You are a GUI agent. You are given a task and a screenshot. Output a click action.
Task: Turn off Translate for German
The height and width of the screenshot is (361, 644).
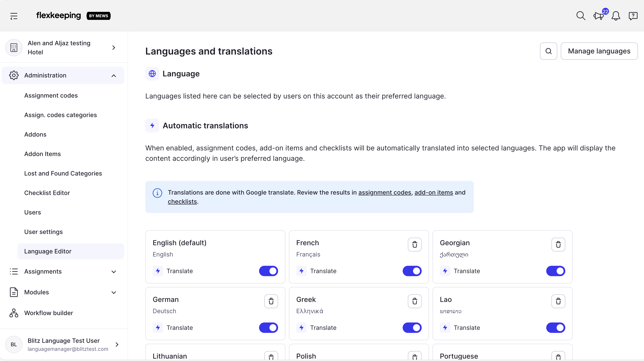[x=268, y=328]
